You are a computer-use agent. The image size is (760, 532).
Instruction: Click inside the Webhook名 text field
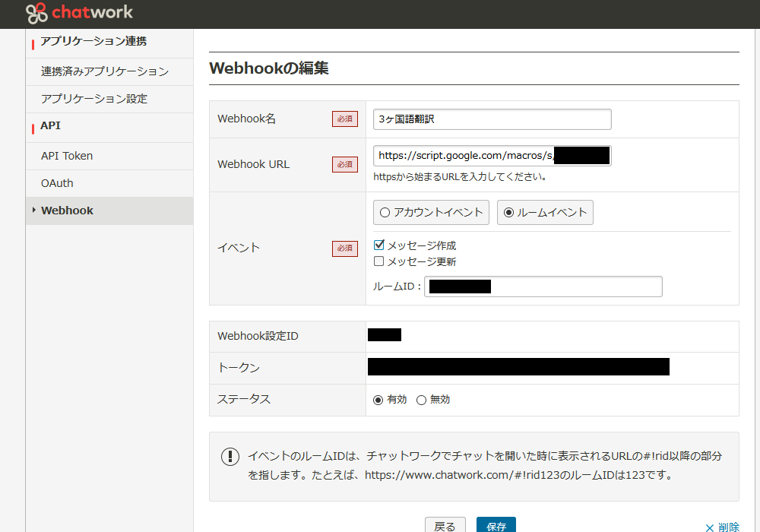(491, 119)
